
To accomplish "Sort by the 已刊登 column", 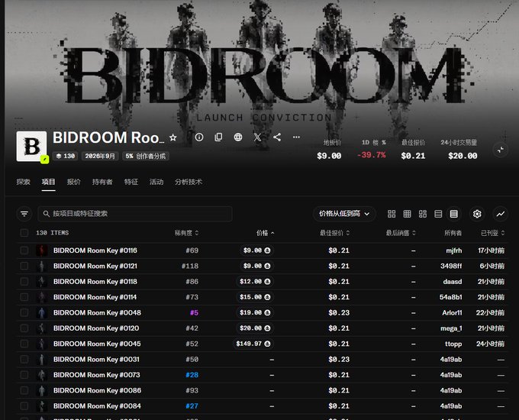I will 493,233.
